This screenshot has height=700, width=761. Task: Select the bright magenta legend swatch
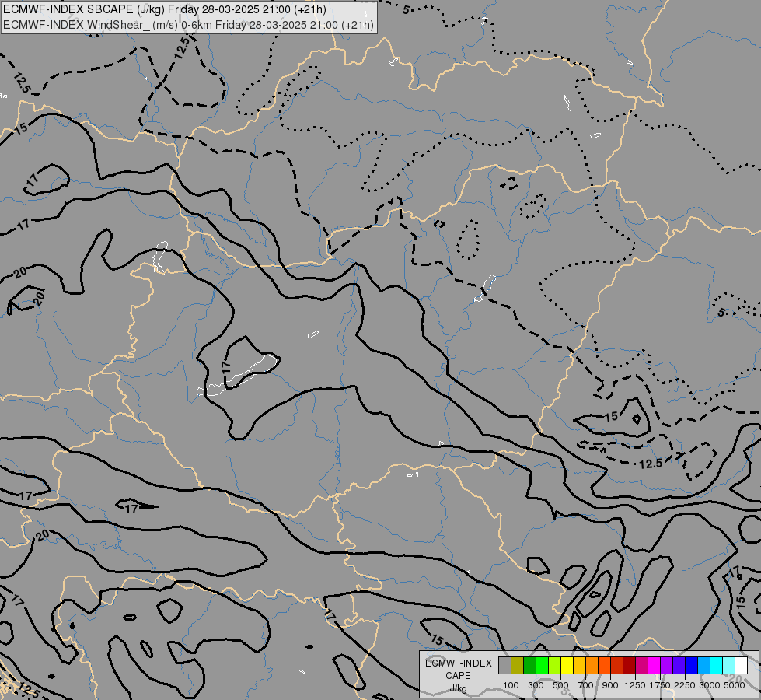655,666
